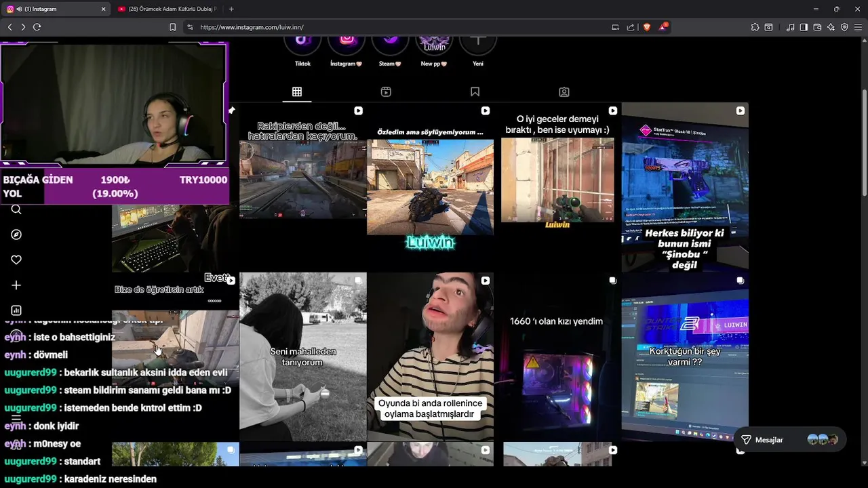Click 'BIÇAĞA GİDEN YOL' goal label

38,186
